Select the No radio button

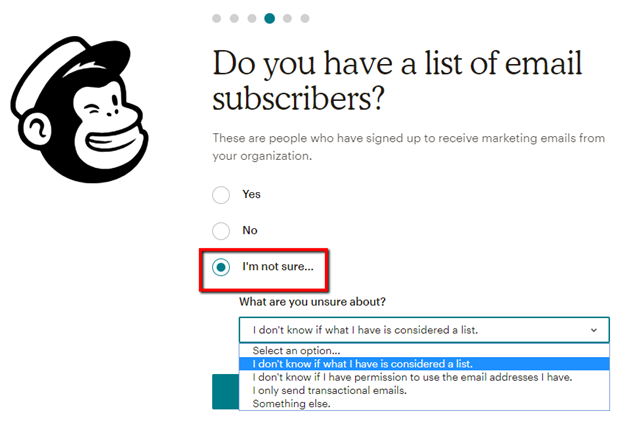[x=221, y=230]
